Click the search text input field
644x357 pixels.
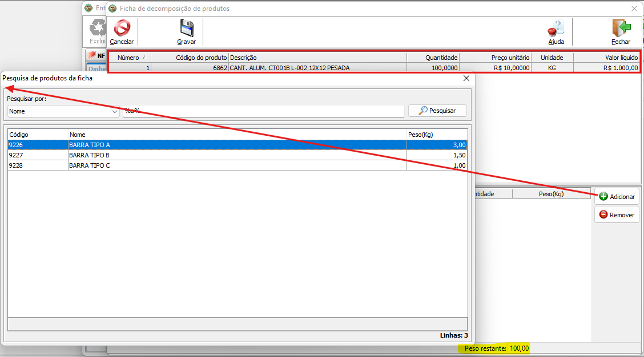pyautogui.click(x=263, y=111)
